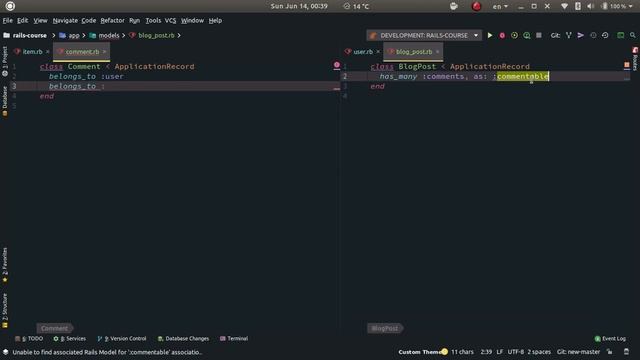Image resolution: width=640 pixels, height=360 pixels.
Task: Click the inspection indicator in comment.rb editor
Action: [x=337, y=65]
